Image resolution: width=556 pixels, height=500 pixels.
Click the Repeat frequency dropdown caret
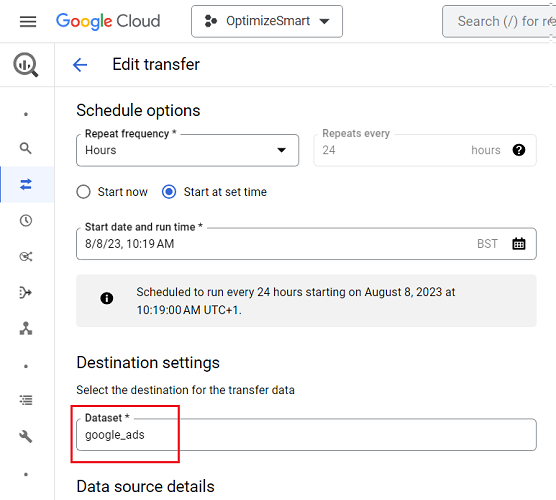point(282,150)
